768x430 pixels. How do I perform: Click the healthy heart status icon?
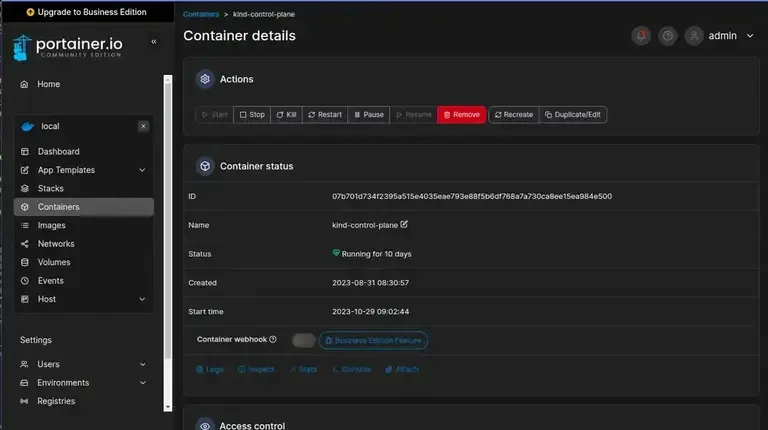coord(336,253)
